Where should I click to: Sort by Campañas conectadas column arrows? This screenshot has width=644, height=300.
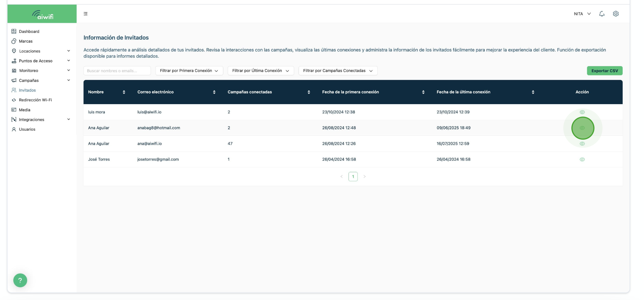coord(309,92)
